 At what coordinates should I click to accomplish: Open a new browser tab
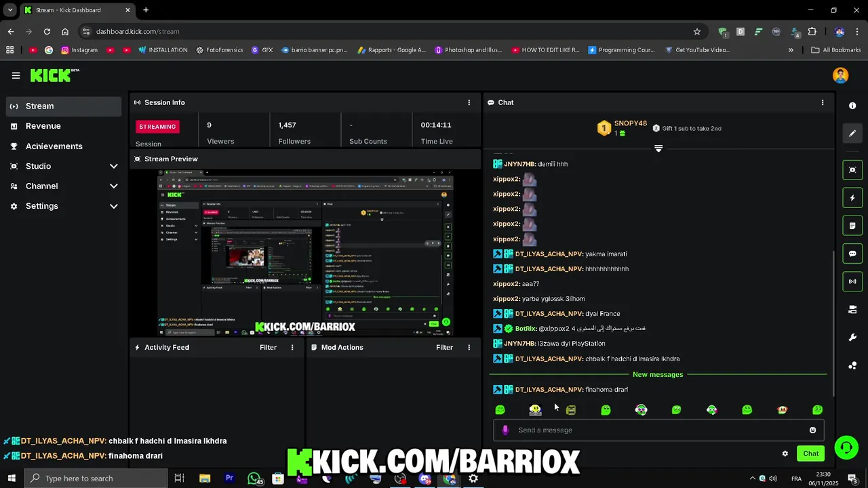click(x=146, y=10)
